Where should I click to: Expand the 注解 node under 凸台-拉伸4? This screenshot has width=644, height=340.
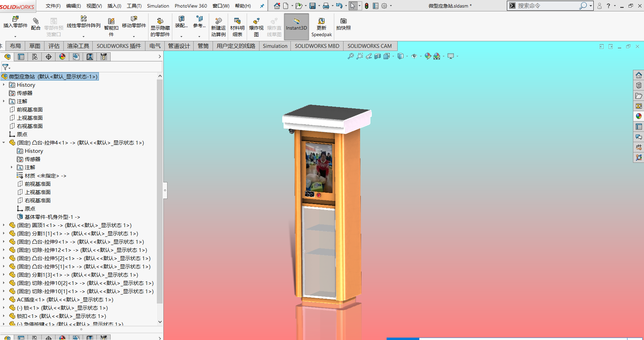tap(12, 167)
